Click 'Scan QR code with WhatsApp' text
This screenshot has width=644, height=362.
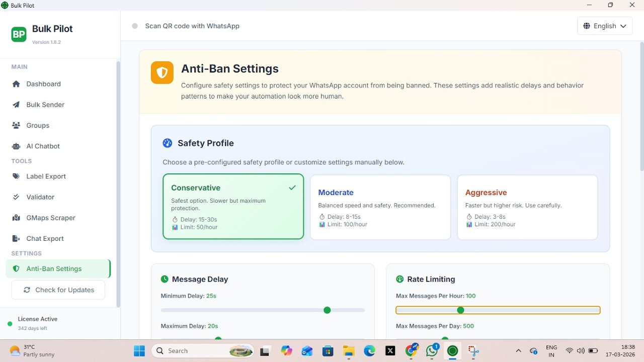coord(192,26)
